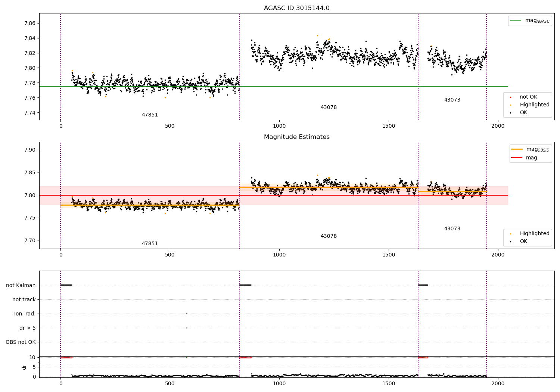This screenshot has height=392, width=560.
Task: Click the 7.76 tick label in top plot
Action: (30, 98)
